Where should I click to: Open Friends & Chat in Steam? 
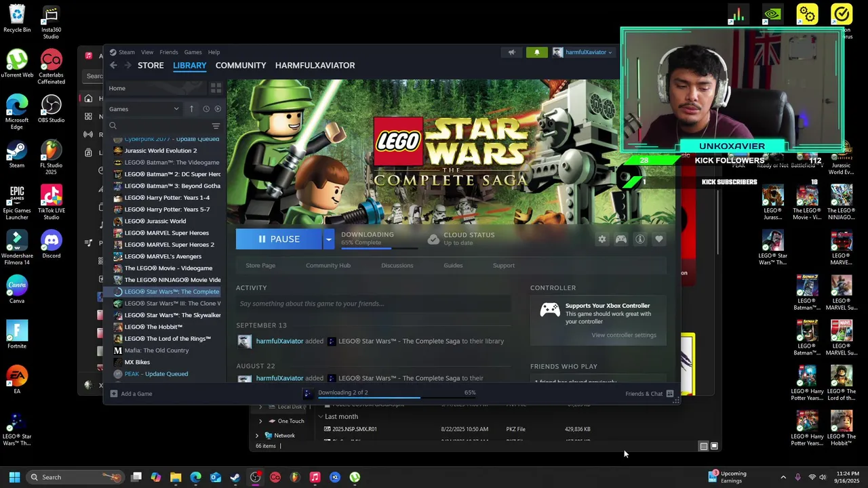pos(649,394)
